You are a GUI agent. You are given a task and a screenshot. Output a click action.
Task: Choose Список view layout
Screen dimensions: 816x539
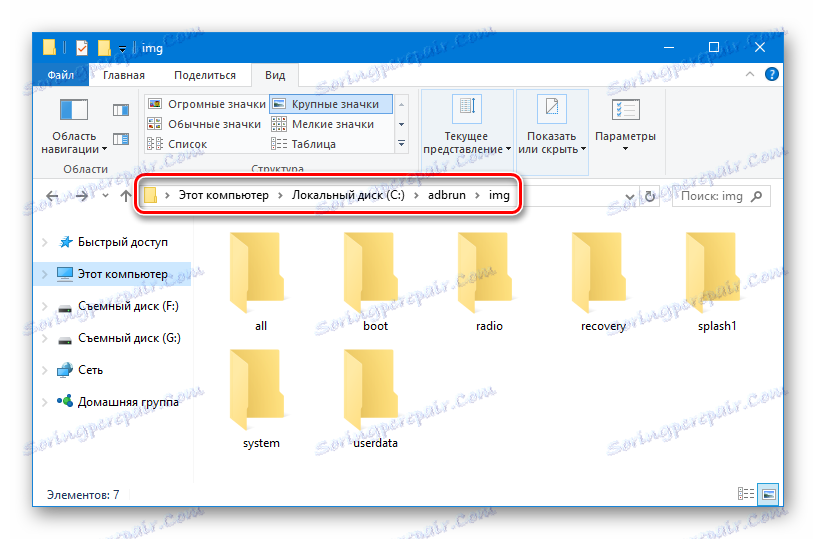click(x=177, y=144)
